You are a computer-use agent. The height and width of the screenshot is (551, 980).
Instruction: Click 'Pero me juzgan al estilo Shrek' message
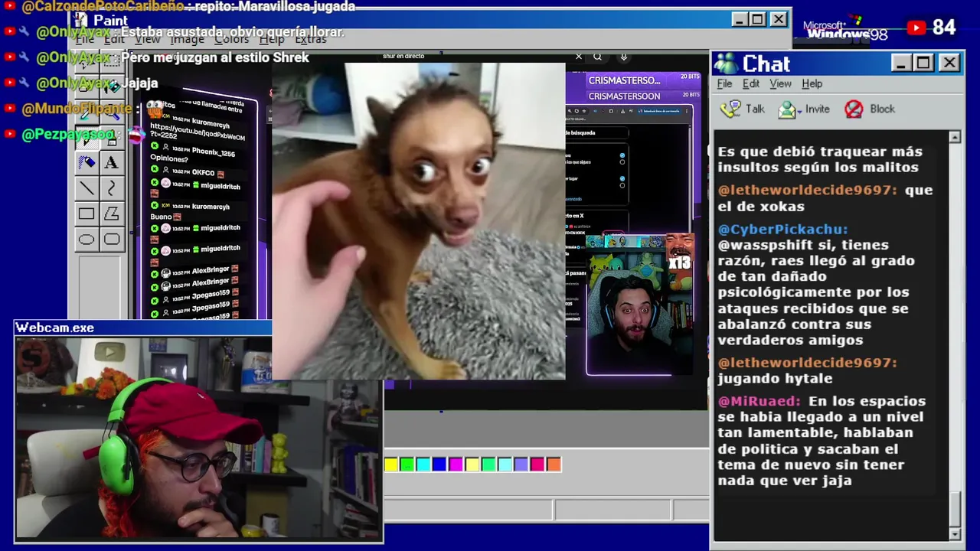pos(215,57)
